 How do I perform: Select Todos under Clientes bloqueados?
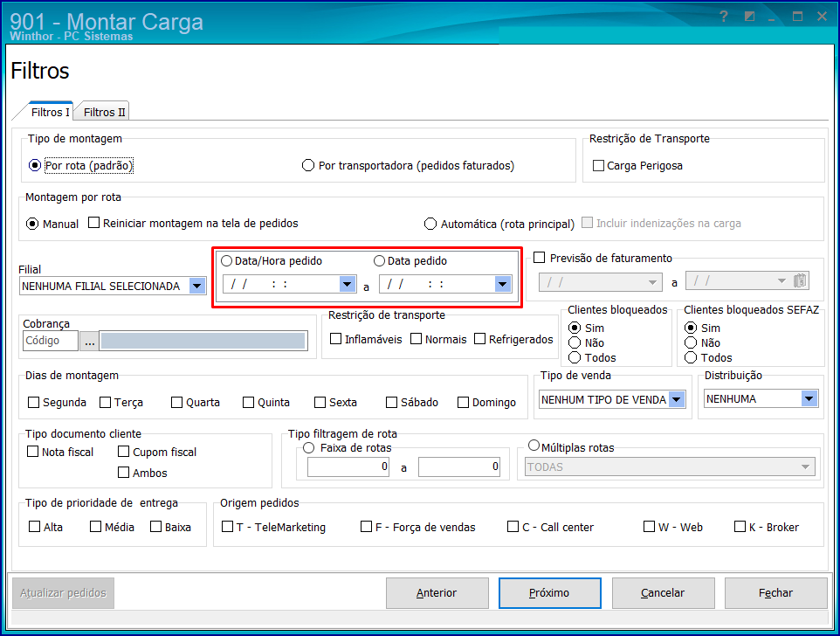[x=575, y=357]
